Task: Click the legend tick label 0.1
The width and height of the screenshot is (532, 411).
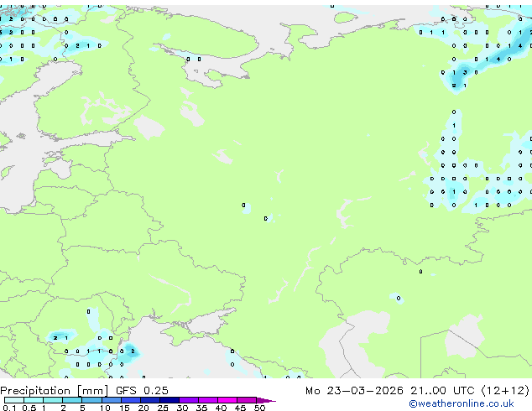Action: coord(7,408)
